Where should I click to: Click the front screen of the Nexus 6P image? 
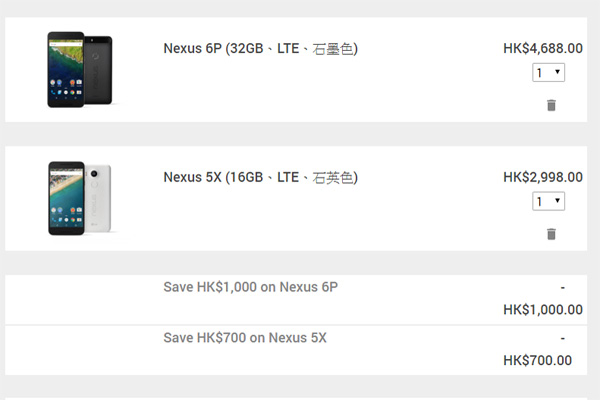(x=66, y=69)
